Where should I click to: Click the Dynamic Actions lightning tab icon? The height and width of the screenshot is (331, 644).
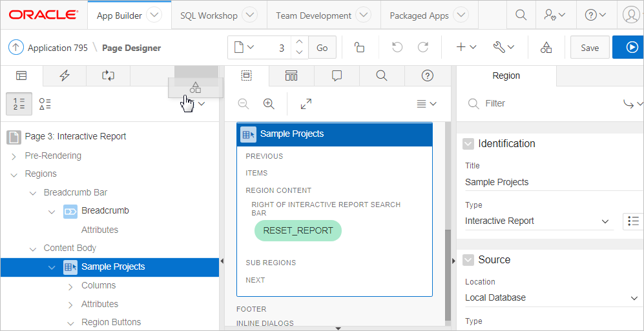click(65, 75)
